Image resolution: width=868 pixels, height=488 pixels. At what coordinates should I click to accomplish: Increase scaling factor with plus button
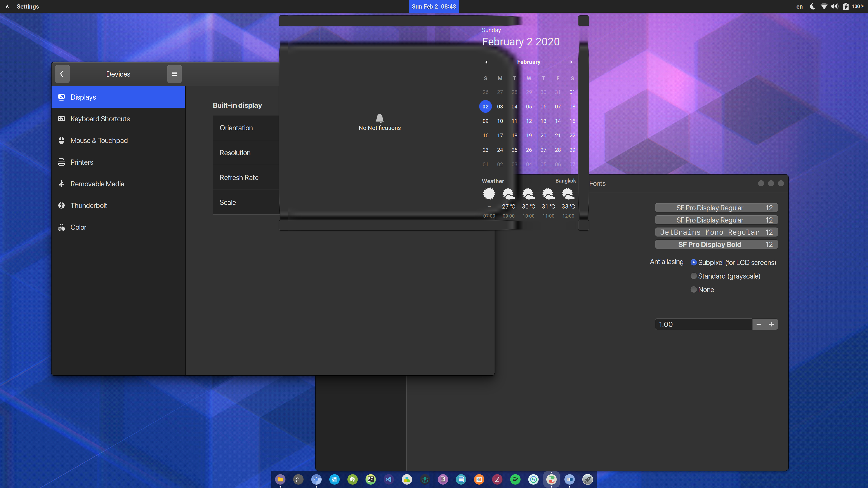click(771, 324)
